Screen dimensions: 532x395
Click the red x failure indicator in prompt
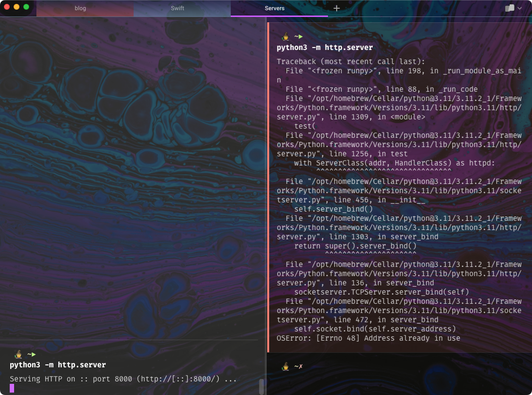[x=301, y=367]
